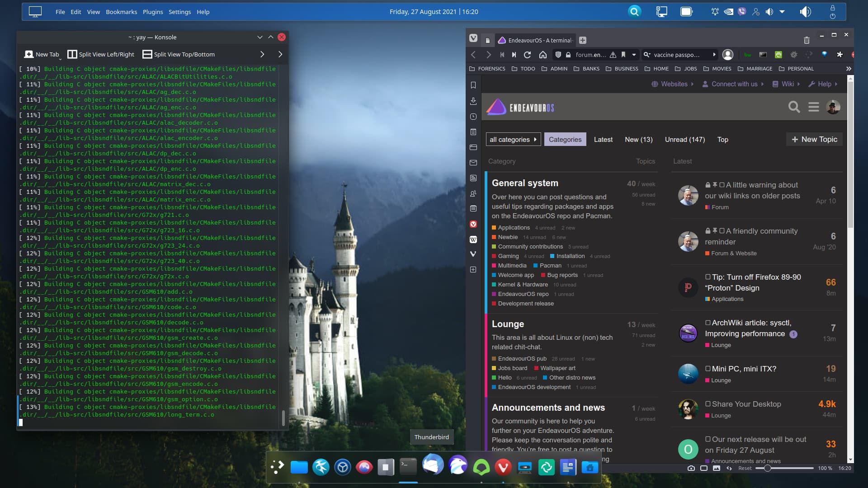This screenshot has height=488, width=868.
Task: Toggle images loading in status bar
Action: pyautogui.click(x=717, y=468)
